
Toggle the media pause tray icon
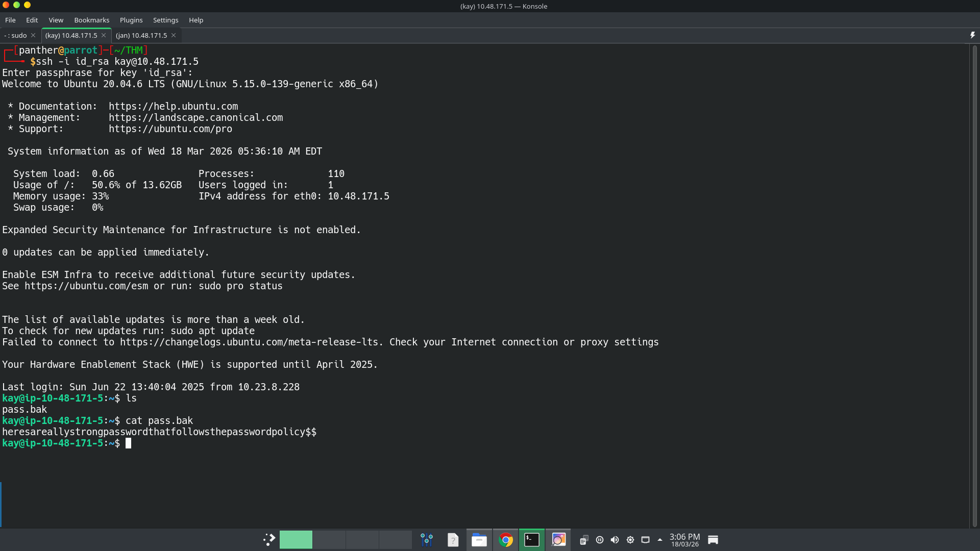point(600,540)
